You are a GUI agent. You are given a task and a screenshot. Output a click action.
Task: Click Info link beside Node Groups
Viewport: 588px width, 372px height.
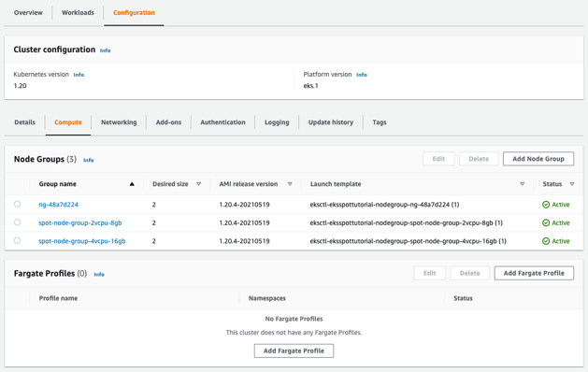(89, 160)
